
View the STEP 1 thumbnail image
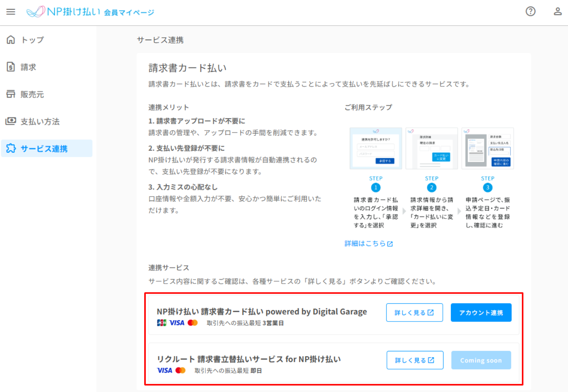pyautogui.click(x=376, y=148)
